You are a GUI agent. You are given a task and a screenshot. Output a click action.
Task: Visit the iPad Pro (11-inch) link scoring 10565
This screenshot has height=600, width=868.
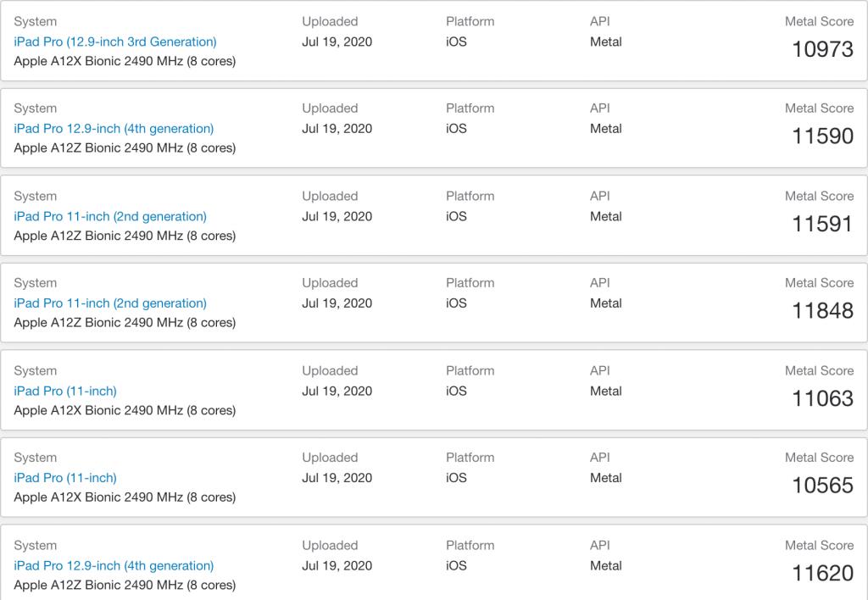tap(65, 478)
